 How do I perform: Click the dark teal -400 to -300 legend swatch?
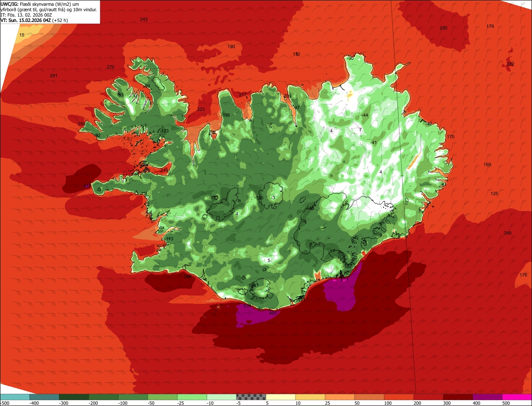click(x=44, y=397)
